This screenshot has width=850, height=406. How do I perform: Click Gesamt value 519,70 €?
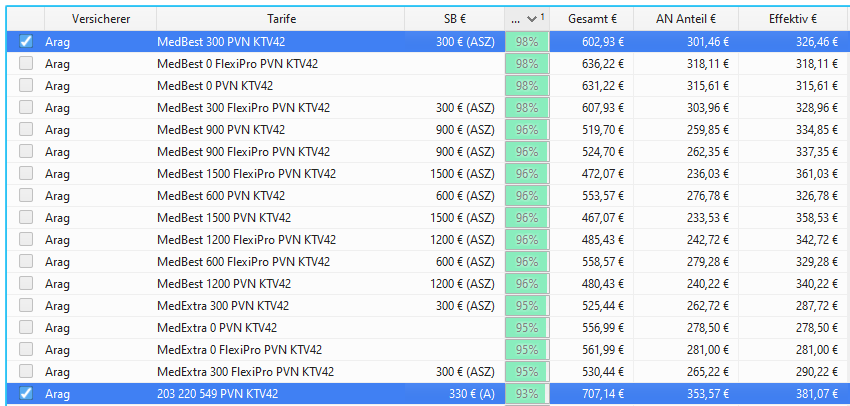601,130
